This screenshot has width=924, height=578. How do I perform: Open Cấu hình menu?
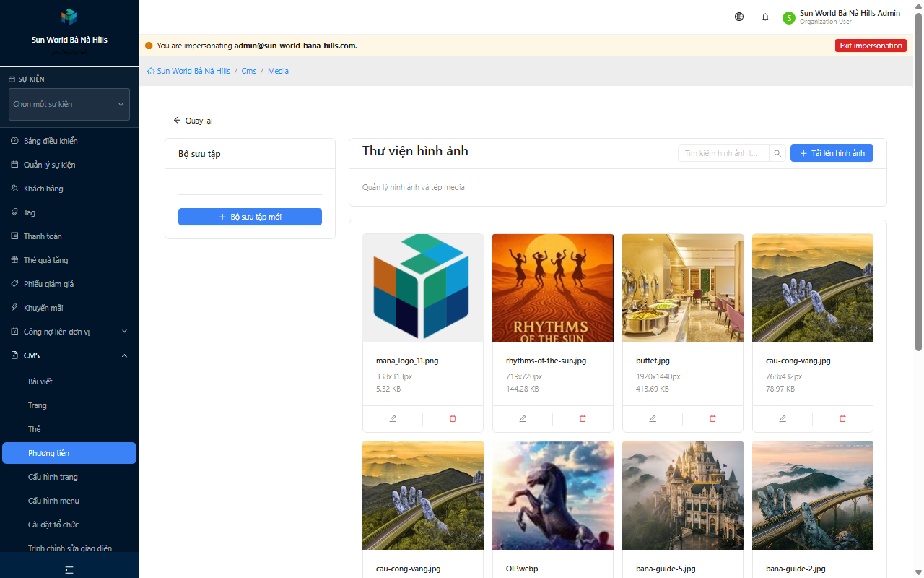(69, 501)
